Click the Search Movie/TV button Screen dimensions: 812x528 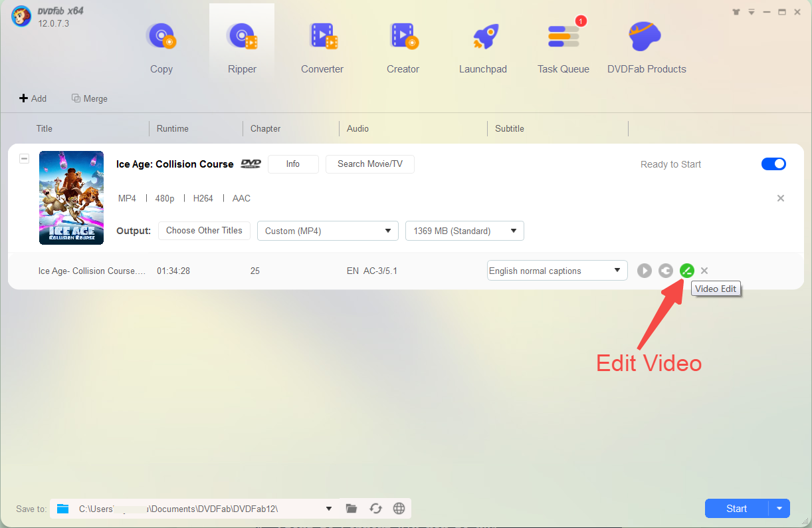(x=370, y=164)
